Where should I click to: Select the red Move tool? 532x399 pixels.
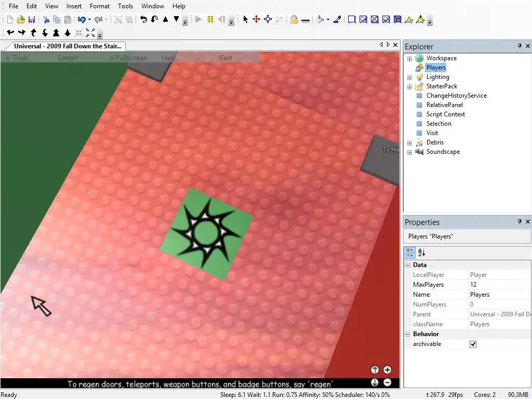(x=257, y=19)
